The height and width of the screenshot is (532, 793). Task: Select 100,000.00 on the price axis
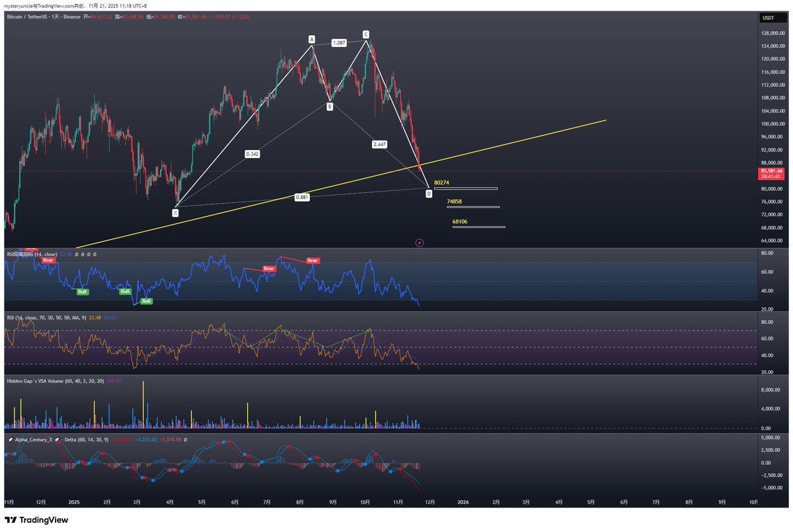click(x=772, y=124)
